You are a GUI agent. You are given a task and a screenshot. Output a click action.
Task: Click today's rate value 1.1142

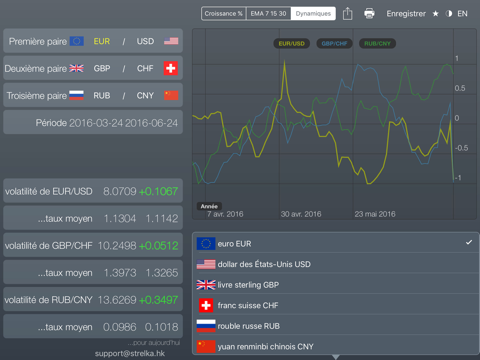point(162,219)
